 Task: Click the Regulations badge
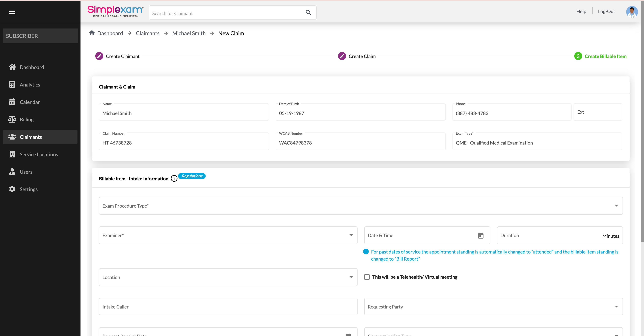(192, 176)
